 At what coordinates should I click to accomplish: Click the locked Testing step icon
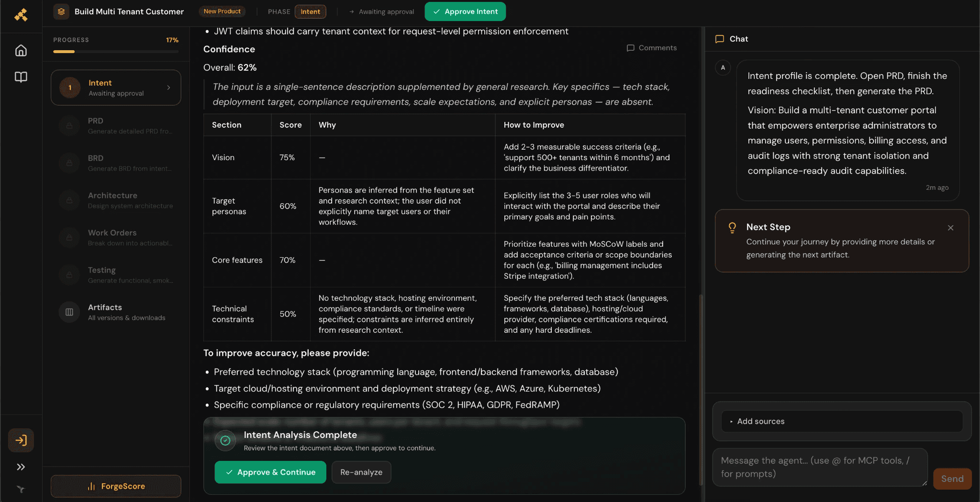click(x=69, y=275)
